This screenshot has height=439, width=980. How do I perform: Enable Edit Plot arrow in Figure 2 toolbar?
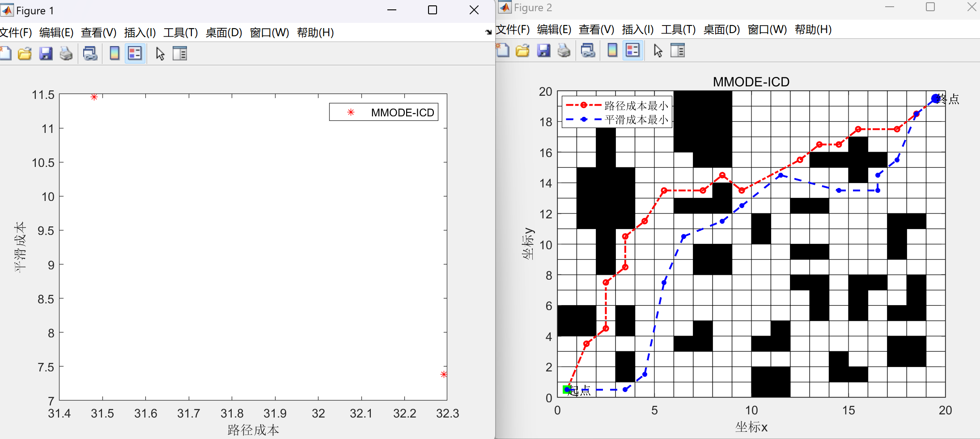click(658, 51)
